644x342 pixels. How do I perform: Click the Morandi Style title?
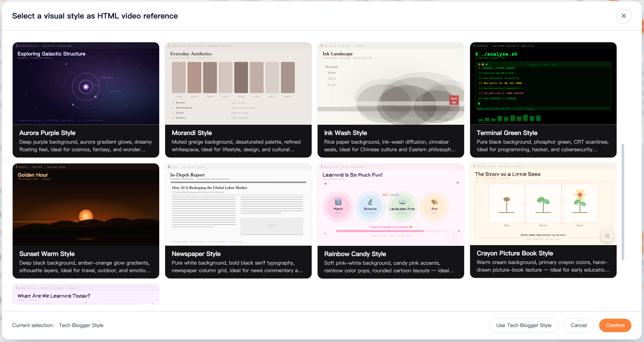(192, 133)
